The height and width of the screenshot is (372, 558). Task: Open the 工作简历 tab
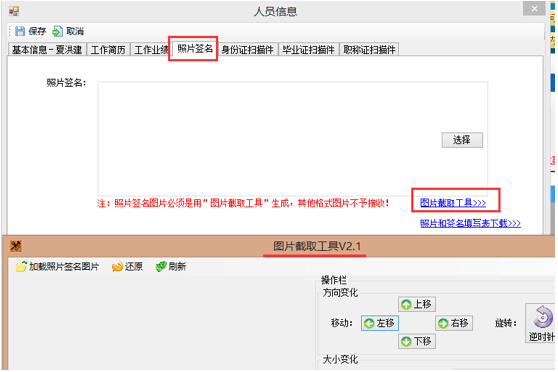click(108, 49)
